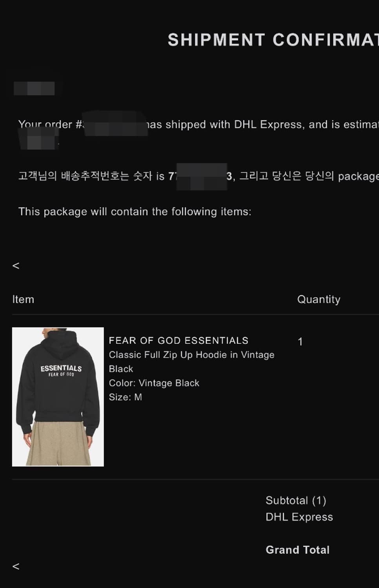Select the Item column header

pos(23,299)
